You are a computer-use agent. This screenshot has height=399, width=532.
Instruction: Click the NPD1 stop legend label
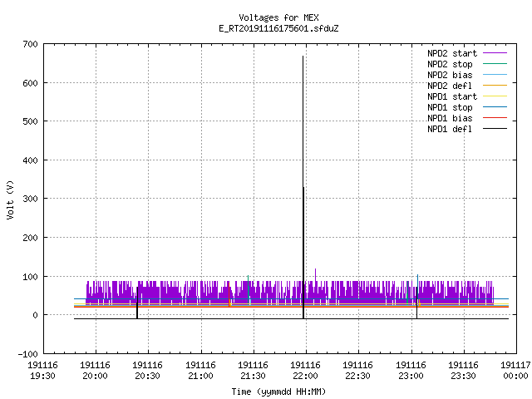[x=450, y=107]
